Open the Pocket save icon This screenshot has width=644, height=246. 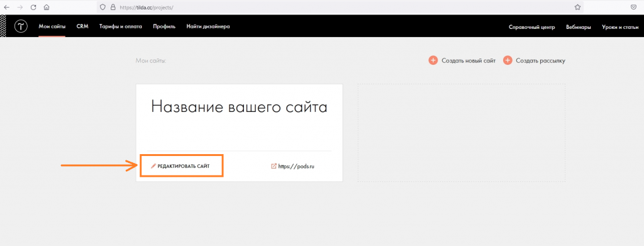634,8
